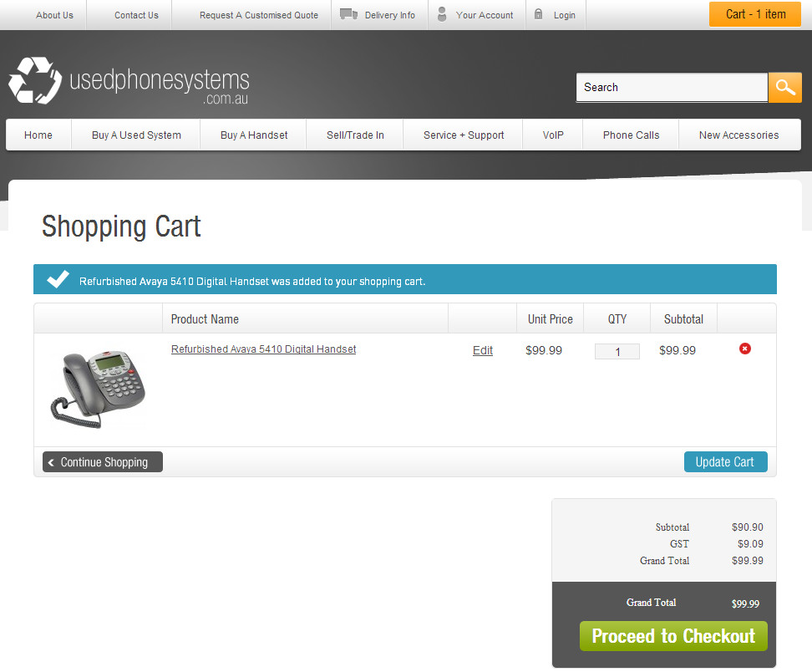Open the VoIP menu item

coord(553,135)
